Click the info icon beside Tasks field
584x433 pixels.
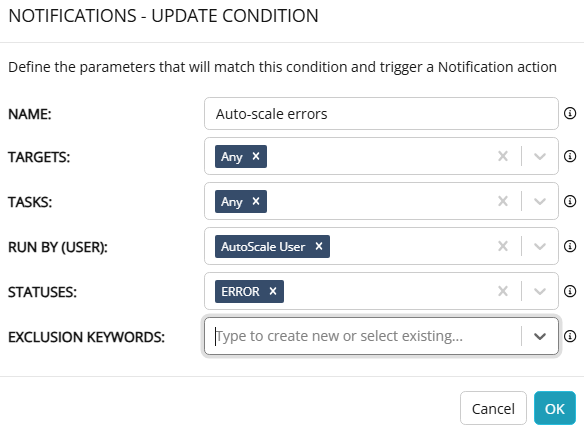(570, 201)
